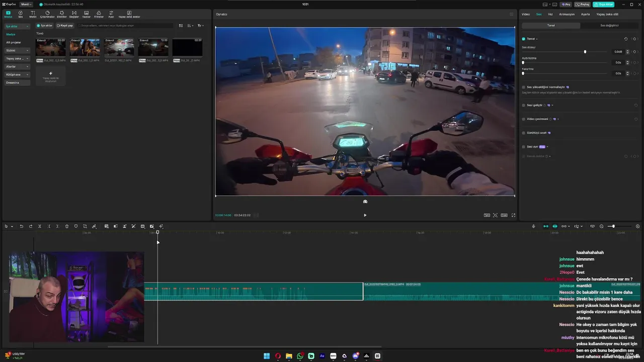Image resolution: width=644 pixels, height=362 pixels.
Task: Open the Menü dropdown in title bar
Action: [x=26, y=5]
